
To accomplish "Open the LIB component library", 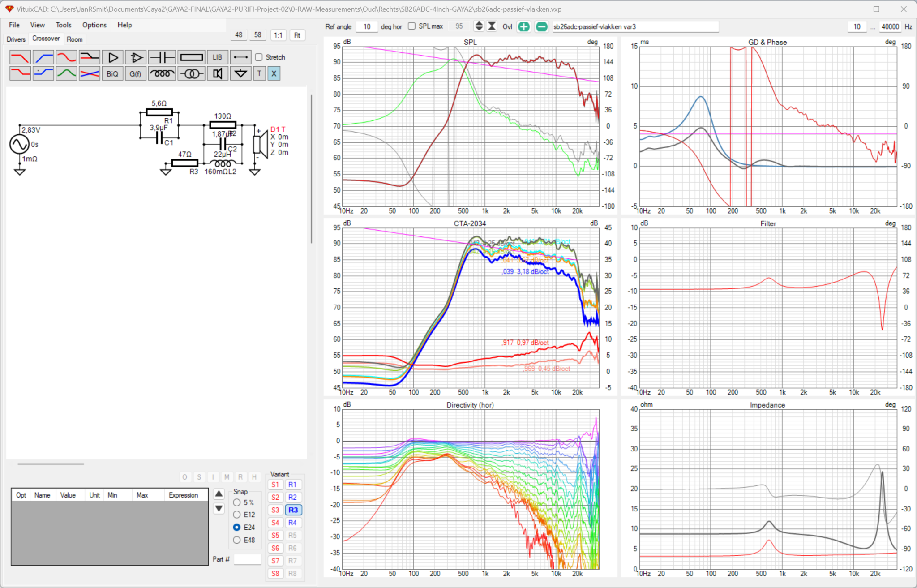I will pos(217,57).
